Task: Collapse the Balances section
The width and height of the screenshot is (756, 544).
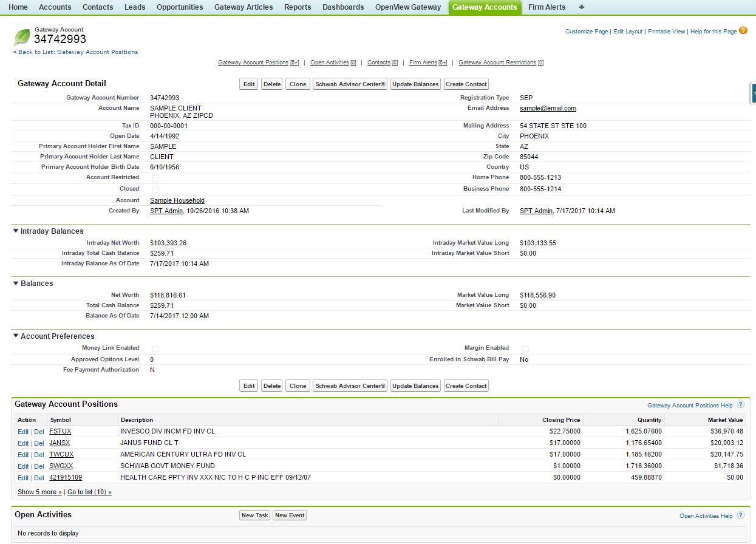Action: click(16, 283)
